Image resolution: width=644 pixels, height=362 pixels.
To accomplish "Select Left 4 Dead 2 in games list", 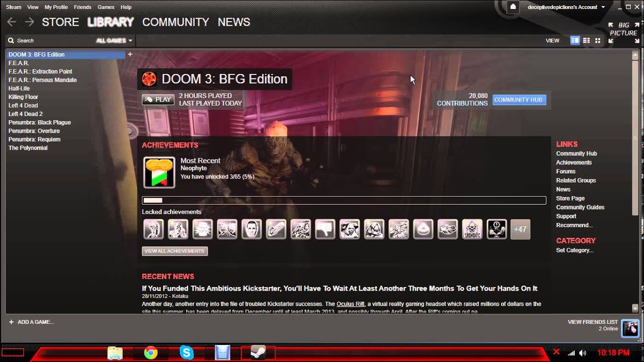I will (x=26, y=114).
